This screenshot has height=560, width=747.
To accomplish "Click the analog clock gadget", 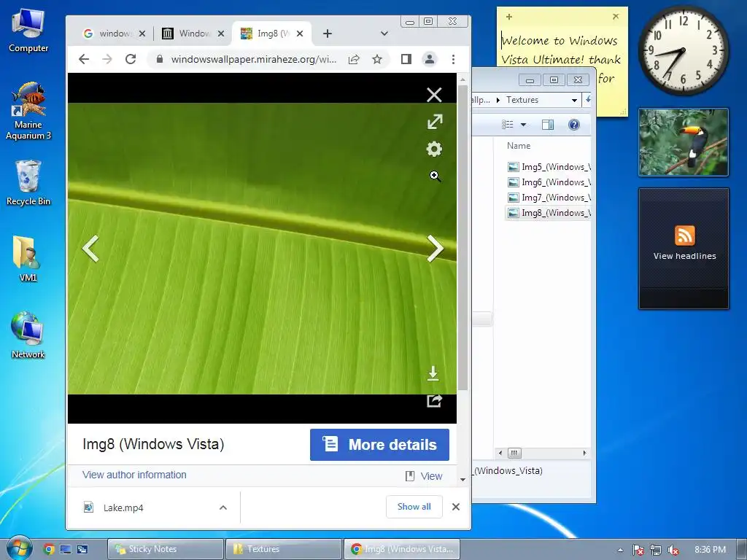I will point(683,50).
